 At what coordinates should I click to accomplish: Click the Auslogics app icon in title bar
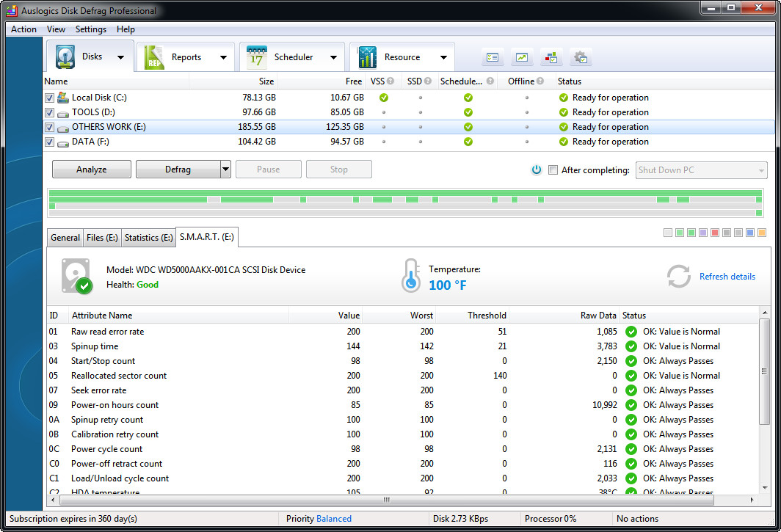point(12,10)
